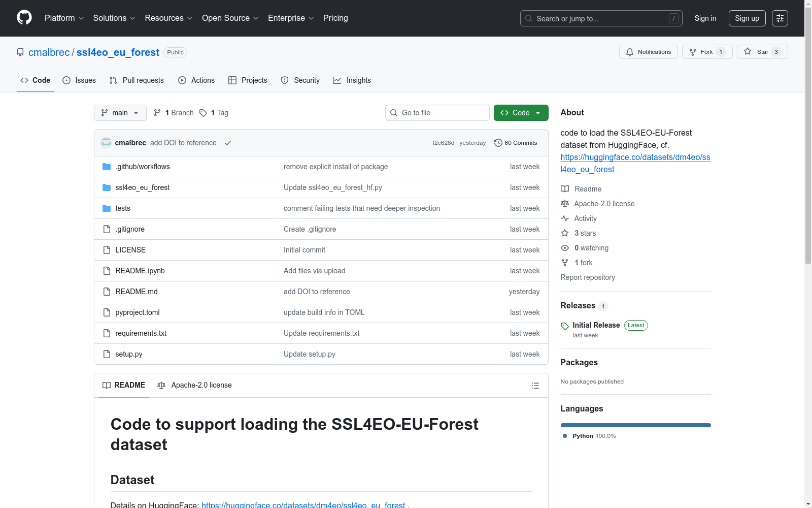Click the branch icon beside 1 Branch
Viewport: 812px width, 508px height.
pyautogui.click(x=157, y=113)
